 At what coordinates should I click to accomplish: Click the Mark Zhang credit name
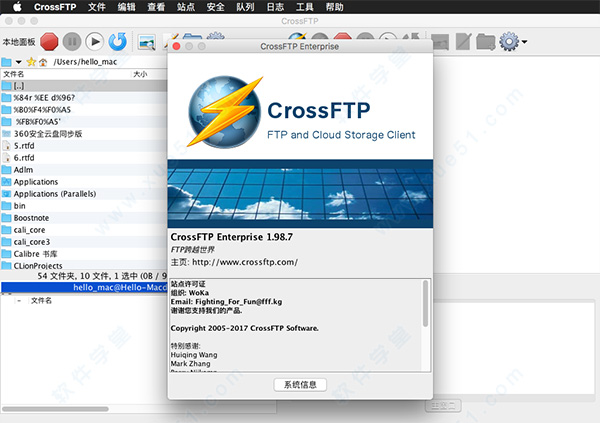[x=190, y=364]
